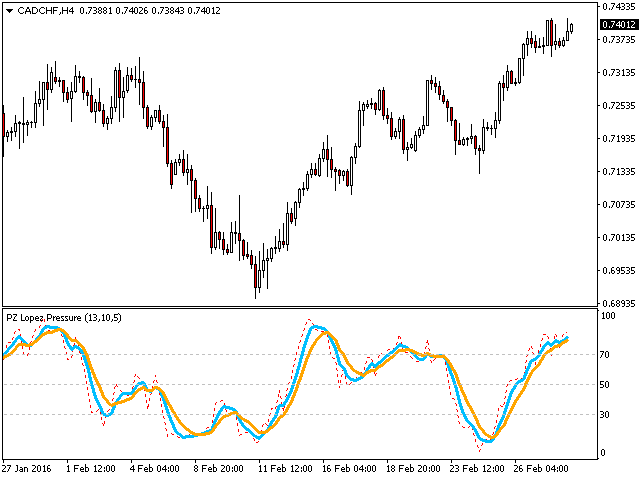Click the triangle arrow before CADCHF,H4
640x480 pixels.
tap(9, 11)
